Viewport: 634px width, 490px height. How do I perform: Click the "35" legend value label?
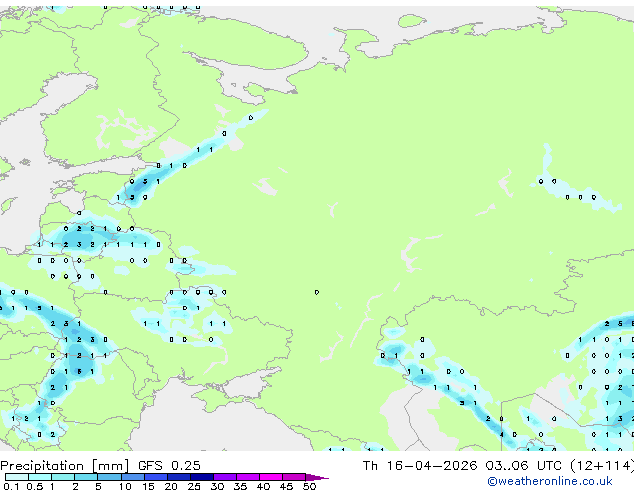pyautogui.click(x=240, y=486)
